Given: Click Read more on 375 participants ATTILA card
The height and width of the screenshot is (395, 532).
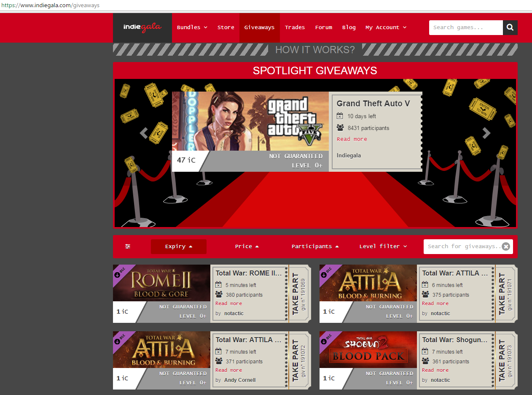Looking at the screenshot, I should 435,303.
